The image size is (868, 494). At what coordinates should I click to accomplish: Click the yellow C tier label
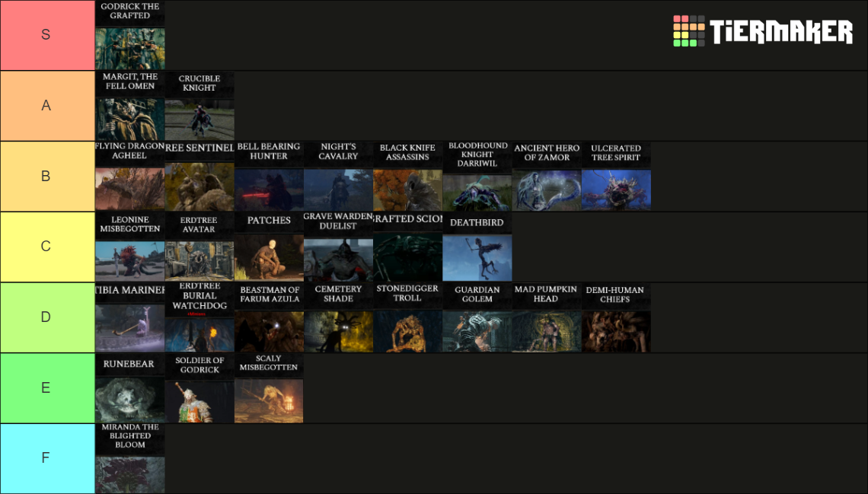click(x=47, y=247)
